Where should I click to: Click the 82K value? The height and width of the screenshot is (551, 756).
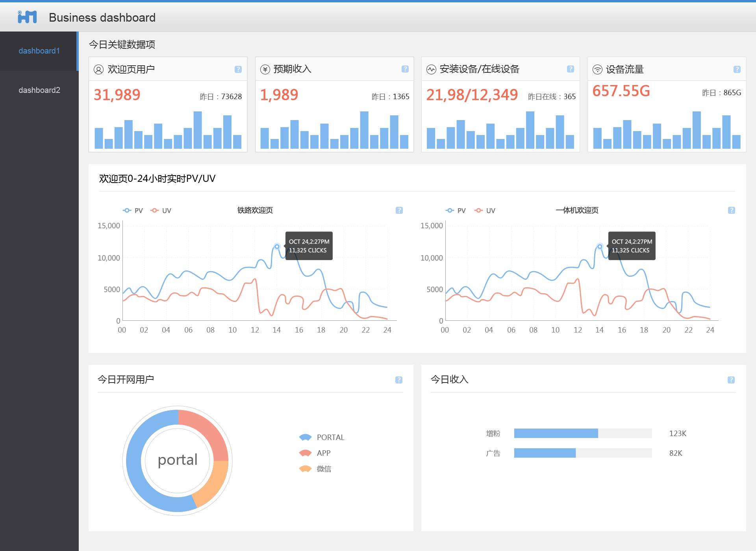[676, 453]
